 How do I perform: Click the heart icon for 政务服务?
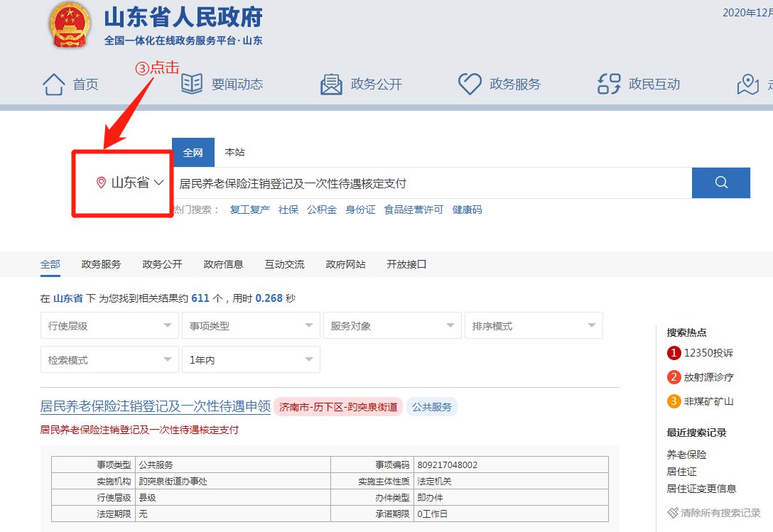click(470, 85)
